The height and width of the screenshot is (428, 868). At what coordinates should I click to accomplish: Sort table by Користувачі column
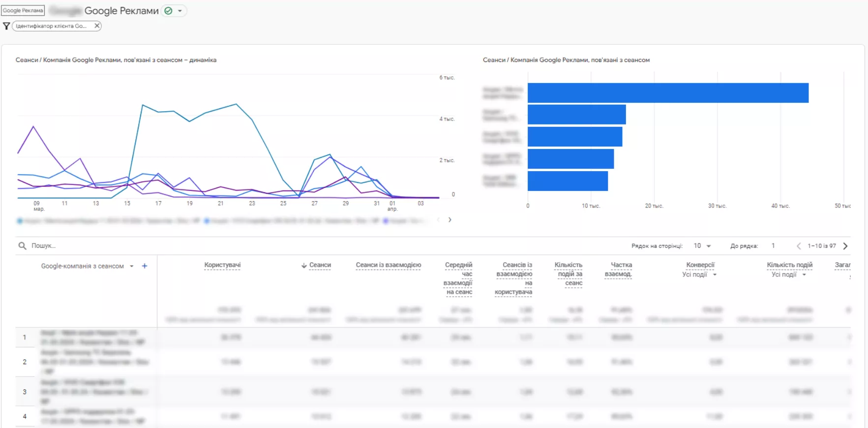tap(222, 265)
